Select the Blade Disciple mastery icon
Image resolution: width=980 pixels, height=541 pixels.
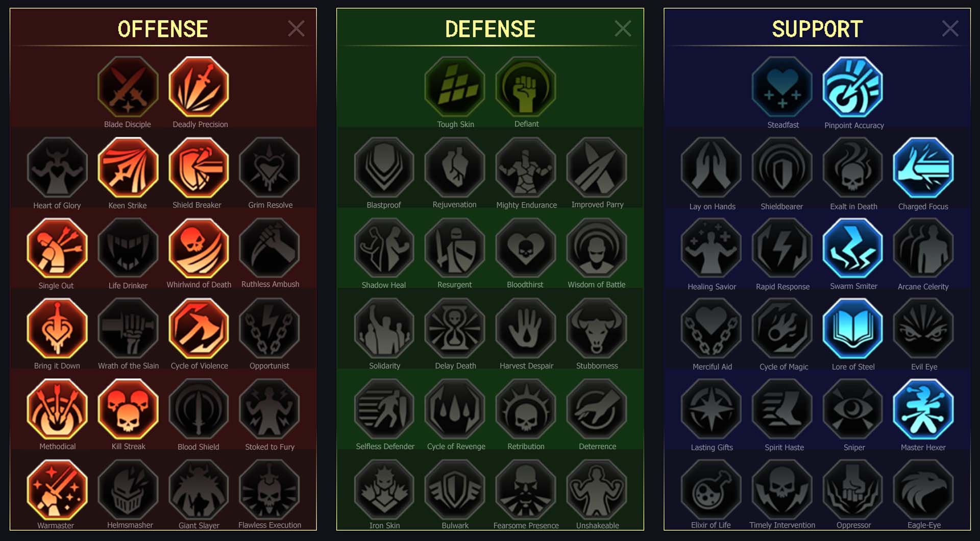[x=128, y=87]
